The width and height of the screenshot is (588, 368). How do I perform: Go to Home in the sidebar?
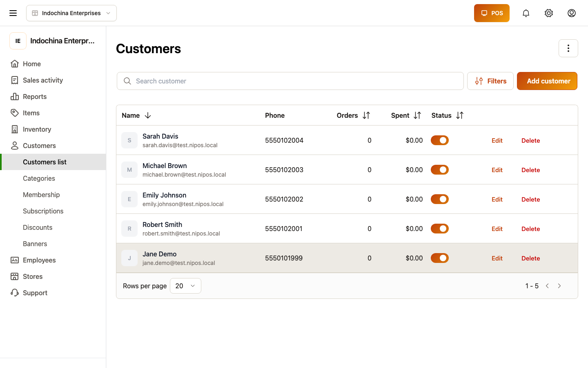(53, 64)
